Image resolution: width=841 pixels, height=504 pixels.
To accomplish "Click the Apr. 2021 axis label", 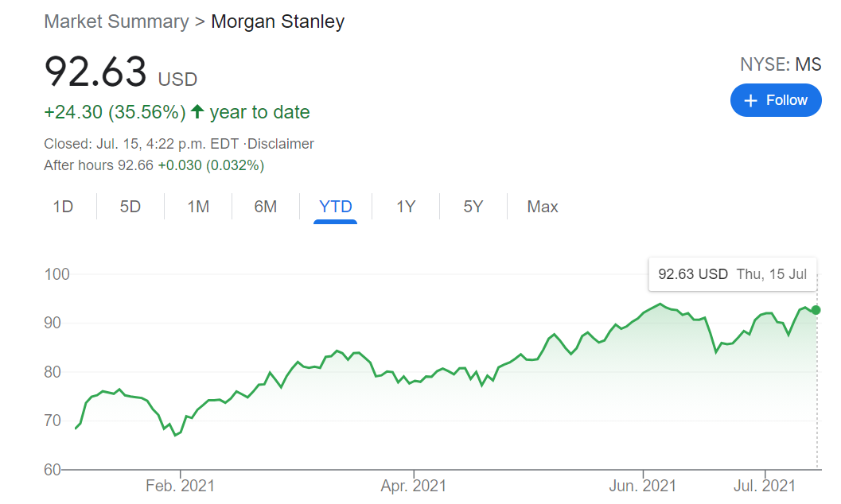I will 414,485.
